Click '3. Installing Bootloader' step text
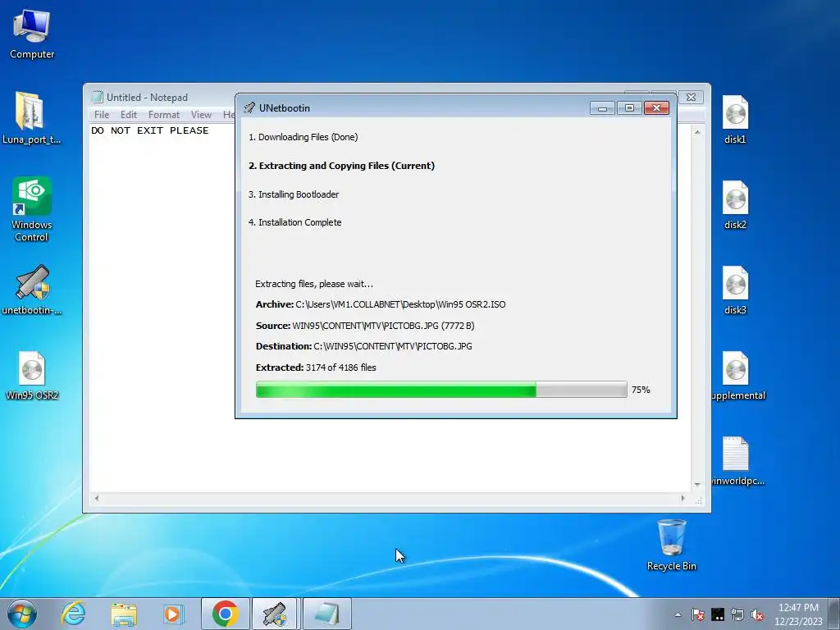 pyautogui.click(x=294, y=194)
